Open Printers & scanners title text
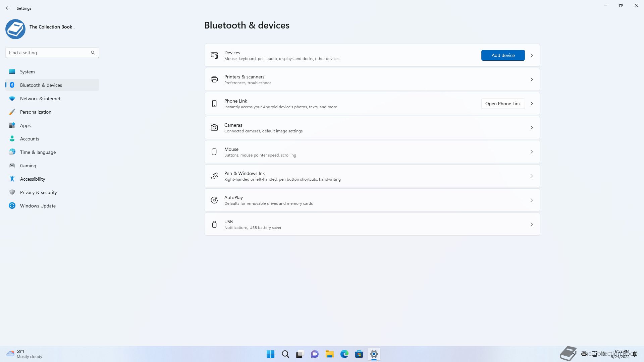Viewport: 644px width, 362px height. tap(244, 77)
